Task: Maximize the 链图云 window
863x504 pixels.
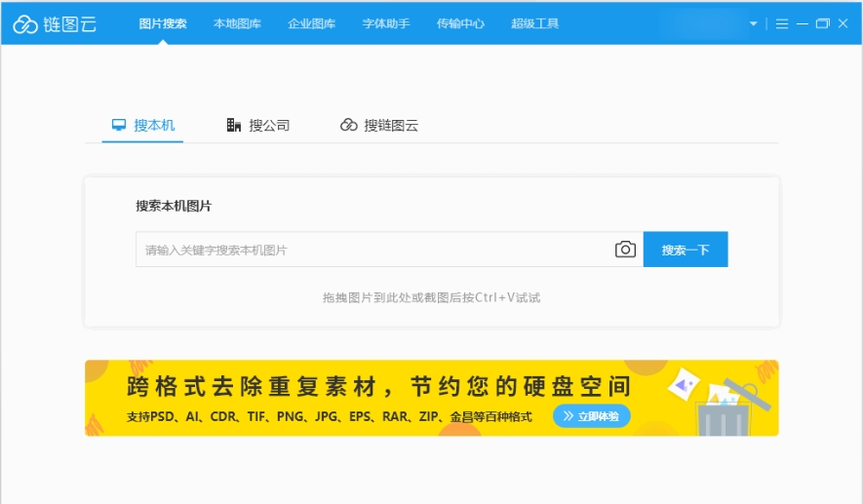Action: (822, 23)
